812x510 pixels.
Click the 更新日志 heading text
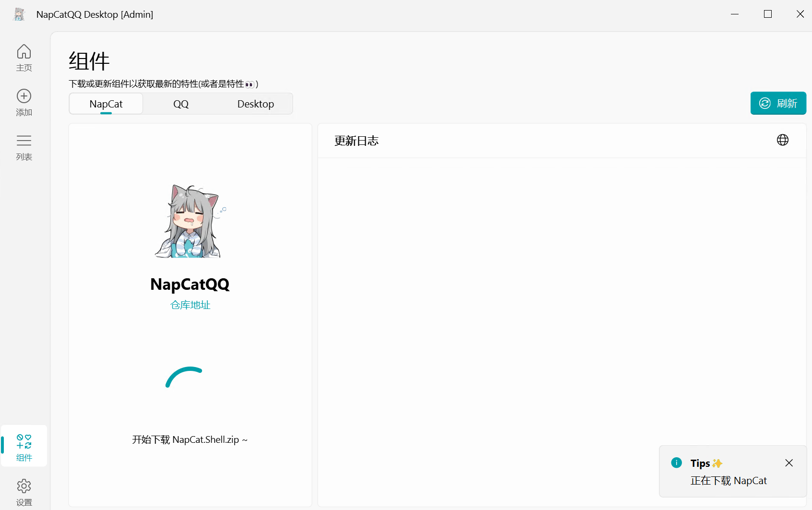[357, 141]
